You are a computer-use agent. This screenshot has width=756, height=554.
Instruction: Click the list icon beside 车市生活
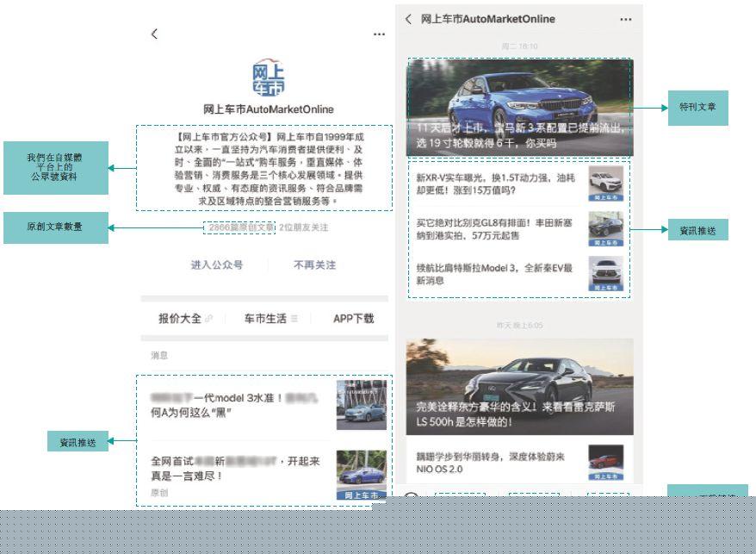click(x=294, y=319)
